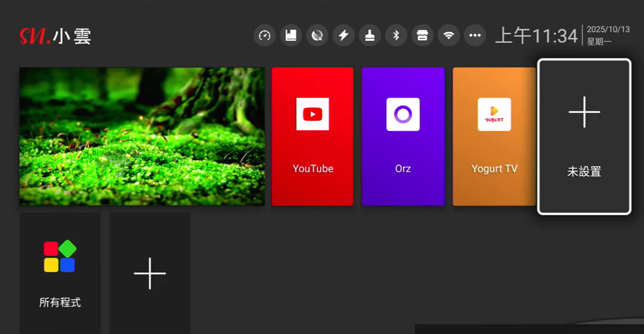Run the cleaner brush icon

click(369, 35)
